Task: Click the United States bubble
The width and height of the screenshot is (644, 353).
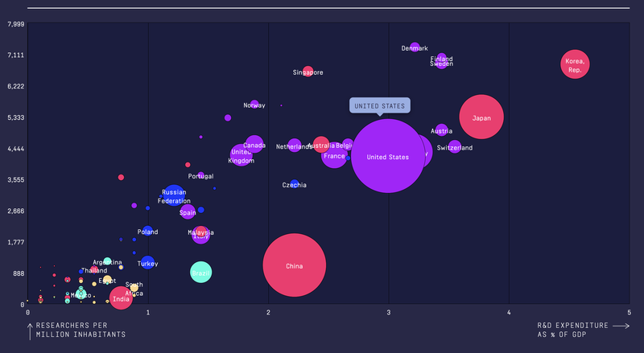Action: pyautogui.click(x=388, y=156)
